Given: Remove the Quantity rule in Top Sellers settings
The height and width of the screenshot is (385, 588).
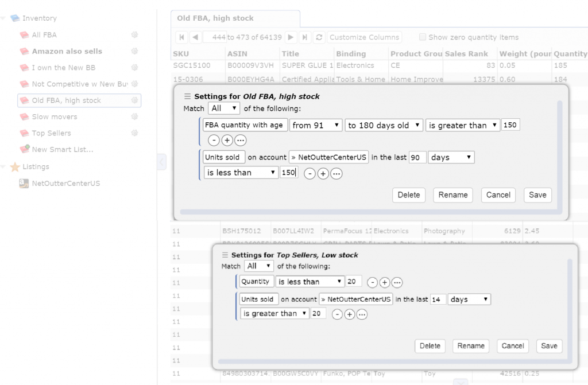Looking at the screenshot, I should [372, 282].
